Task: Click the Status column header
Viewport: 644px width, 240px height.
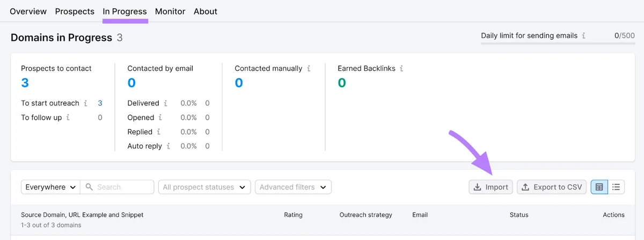Action: 519,215
